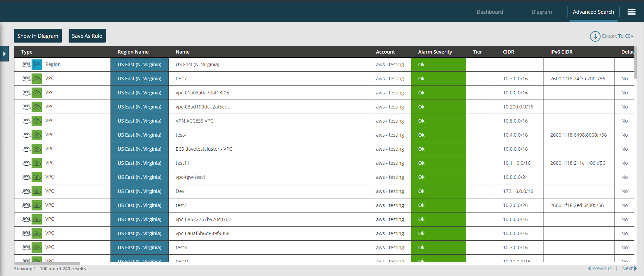Open the hamburger menu icon
The height and width of the screenshot is (276, 644).
[x=631, y=12]
